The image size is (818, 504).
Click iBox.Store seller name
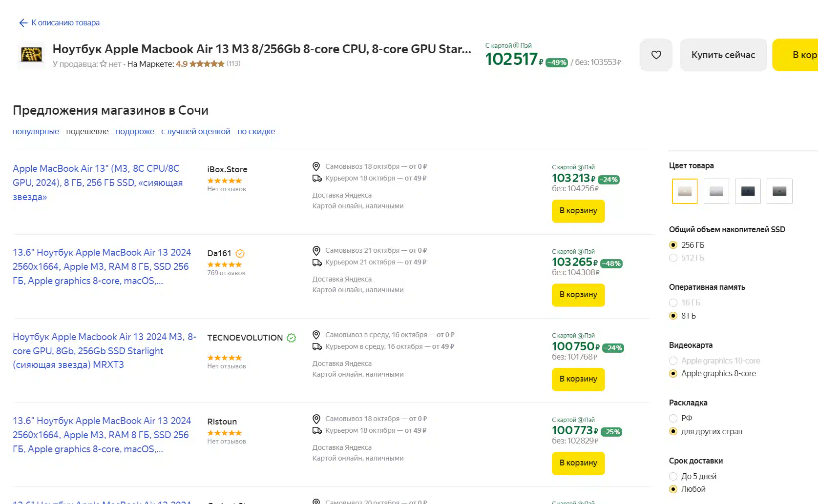click(x=227, y=169)
